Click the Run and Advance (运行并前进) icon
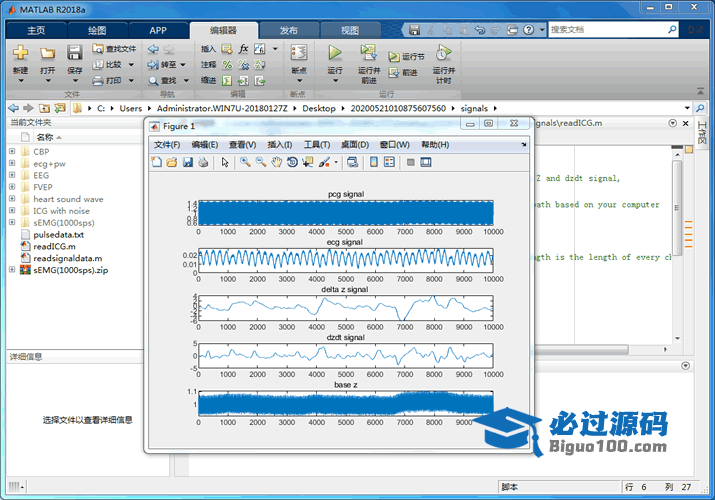This screenshot has height=500, width=715. pyautogui.click(x=368, y=52)
